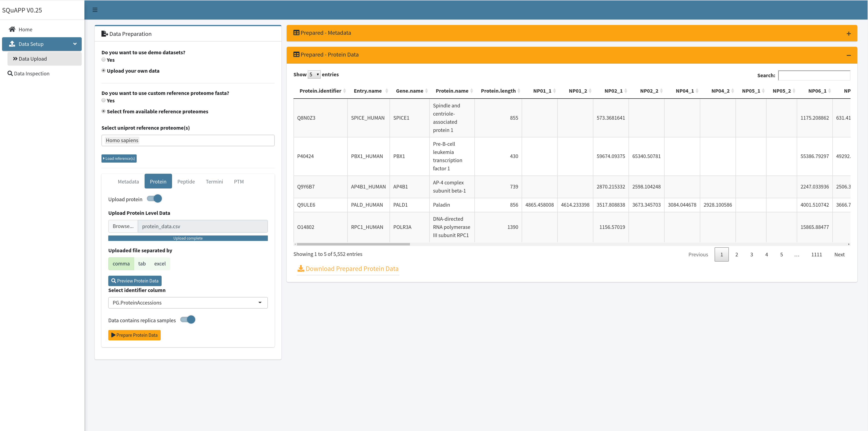Switch to the Metadata tab

[128, 182]
